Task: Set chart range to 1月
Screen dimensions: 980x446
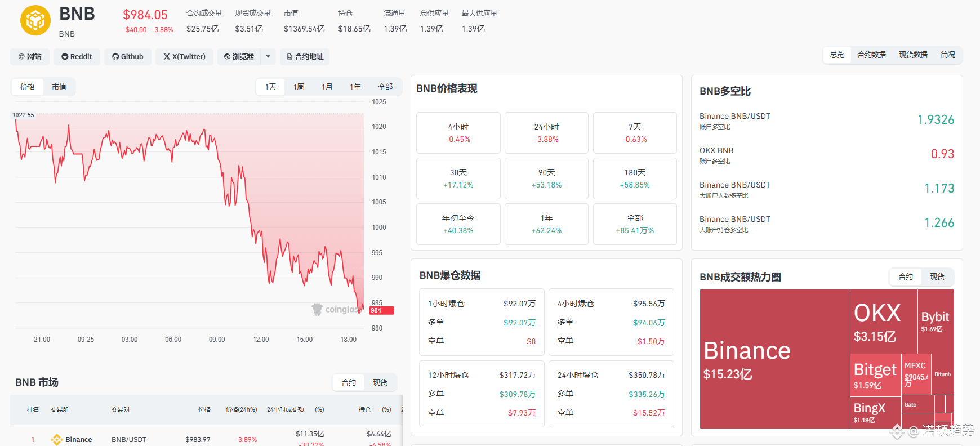Action: [x=327, y=87]
